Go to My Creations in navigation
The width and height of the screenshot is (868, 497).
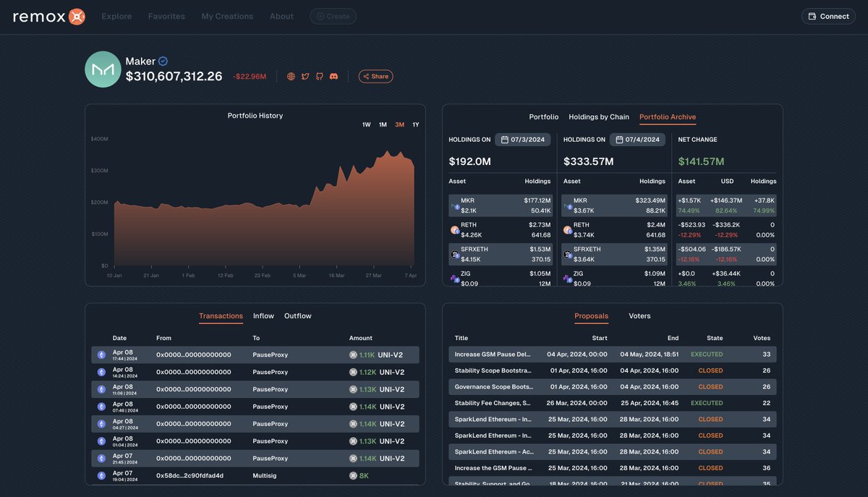point(227,16)
